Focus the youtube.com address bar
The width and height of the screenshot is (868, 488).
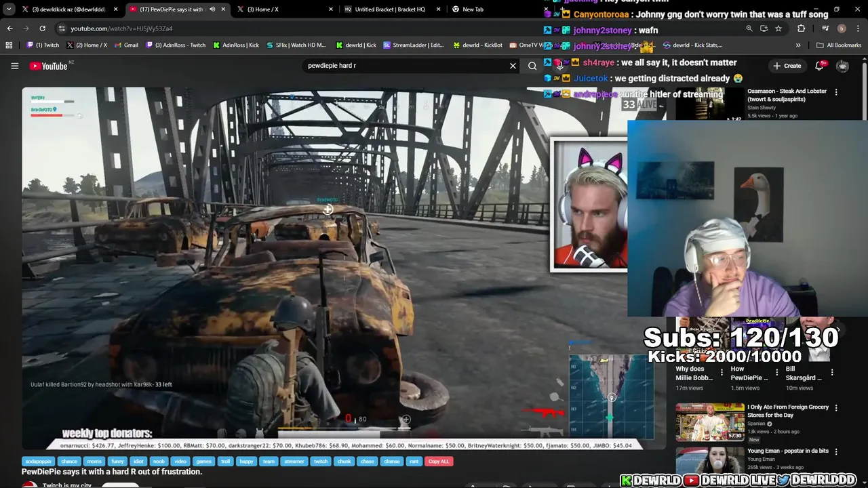(x=407, y=28)
